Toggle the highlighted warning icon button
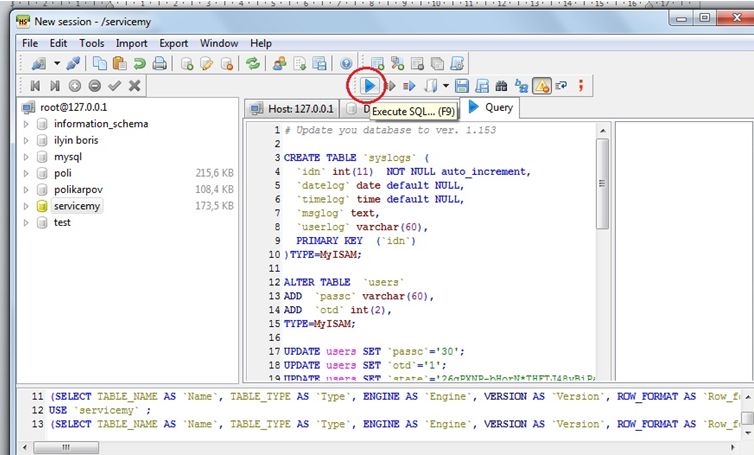 pos(542,86)
